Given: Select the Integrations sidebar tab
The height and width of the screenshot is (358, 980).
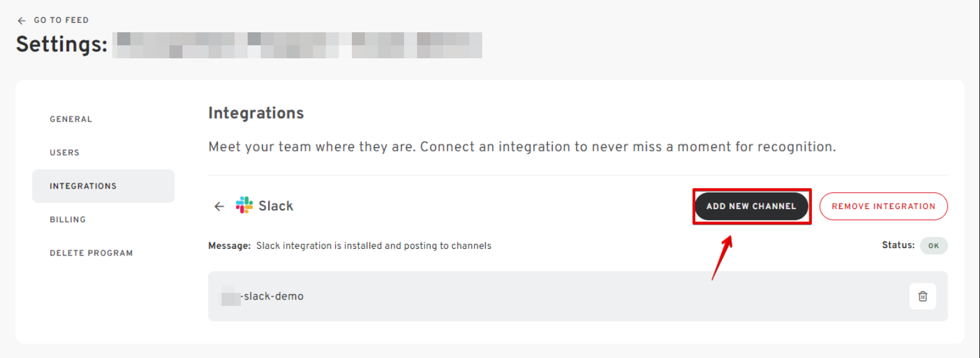Looking at the screenshot, I should tap(83, 186).
